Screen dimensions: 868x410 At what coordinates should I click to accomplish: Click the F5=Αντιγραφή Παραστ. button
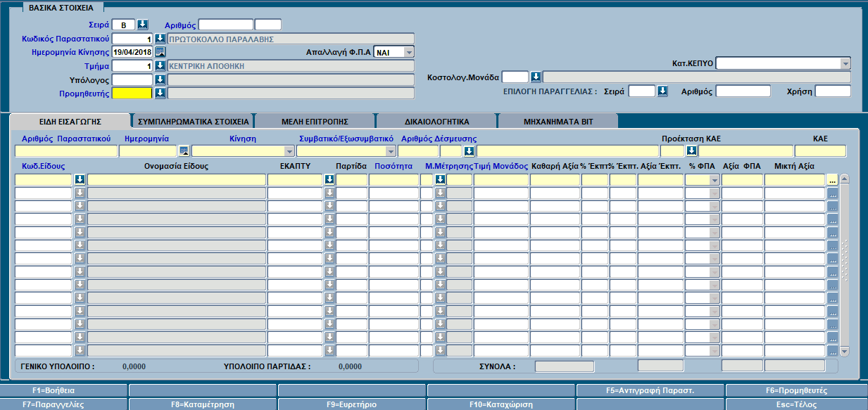(x=650, y=390)
